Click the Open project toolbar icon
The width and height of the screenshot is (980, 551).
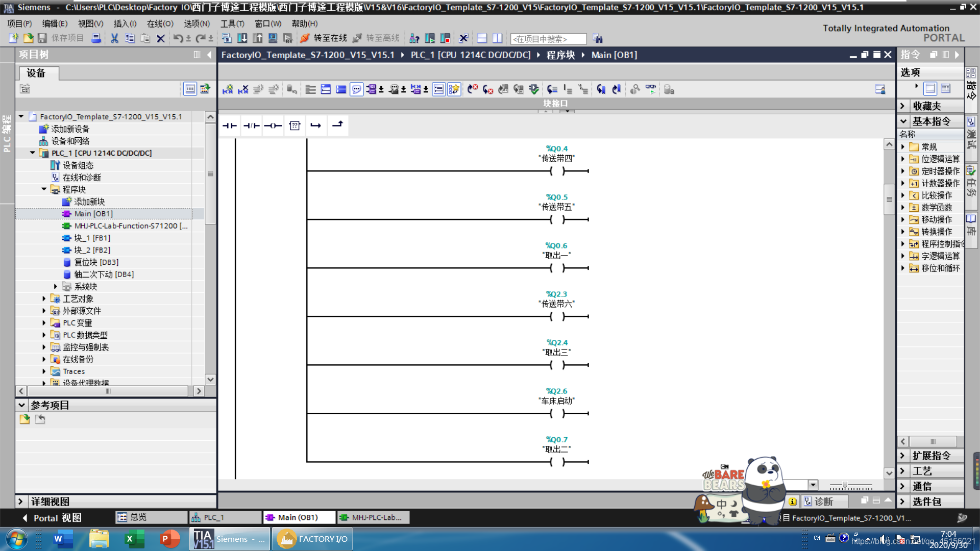click(29, 38)
